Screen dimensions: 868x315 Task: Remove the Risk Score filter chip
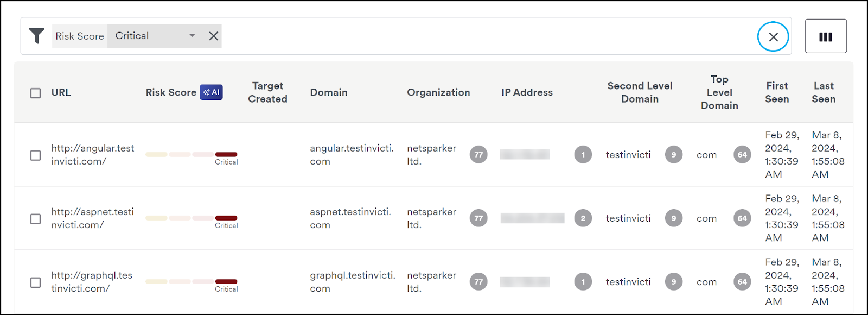point(214,36)
